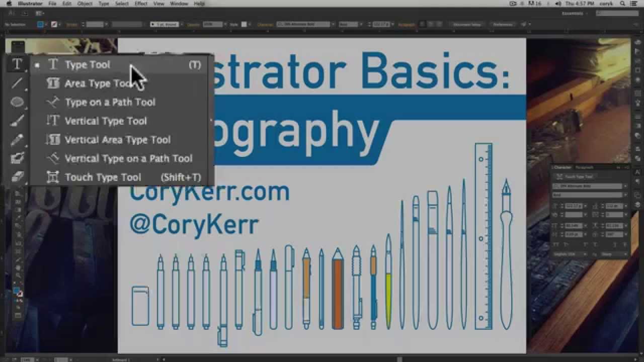Image resolution: width=644 pixels, height=362 pixels.
Task: Open the Effect menu
Action: [x=141, y=4]
